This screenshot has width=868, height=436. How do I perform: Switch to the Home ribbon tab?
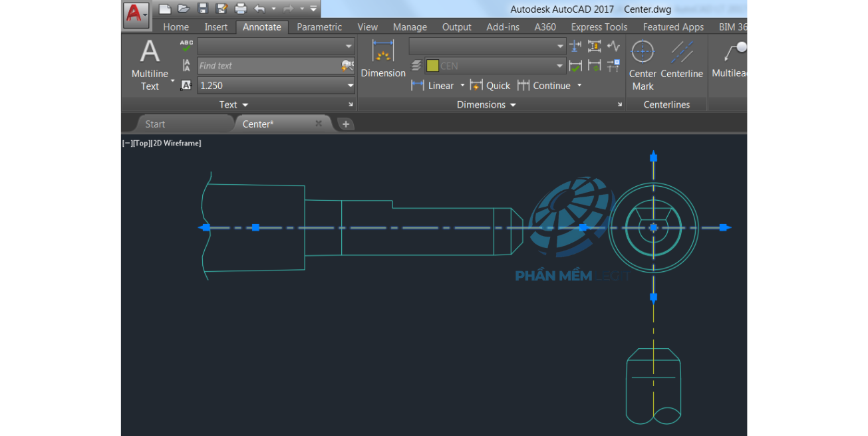click(176, 27)
